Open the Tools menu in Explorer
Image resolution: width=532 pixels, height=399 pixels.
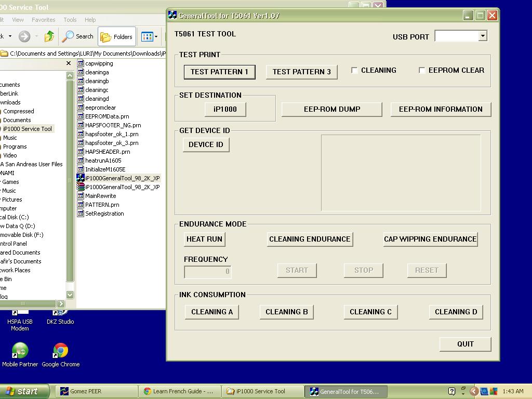click(x=70, y=19)
